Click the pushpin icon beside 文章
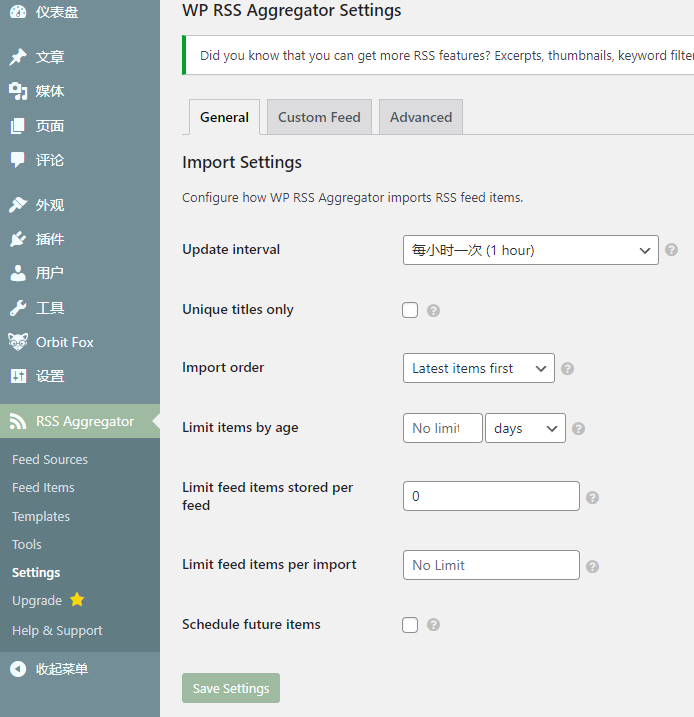 (18, 57)
